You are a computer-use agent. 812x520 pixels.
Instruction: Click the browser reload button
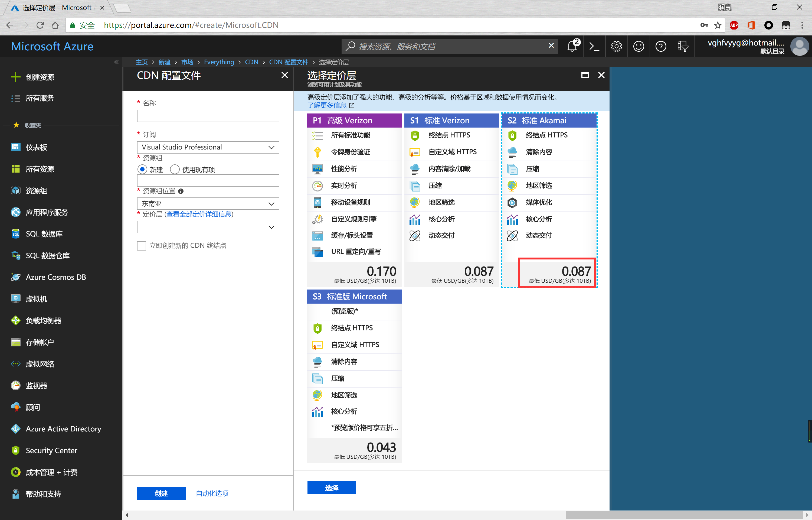[40, 25]
